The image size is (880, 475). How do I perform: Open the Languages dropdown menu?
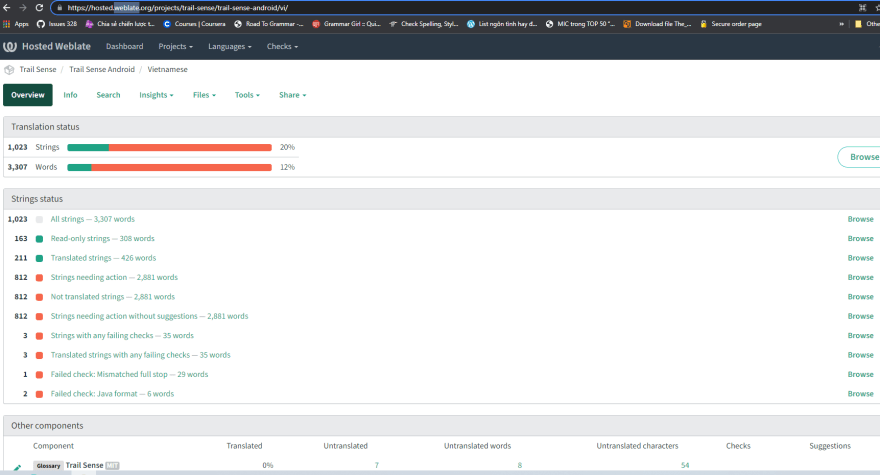(230, 47)
